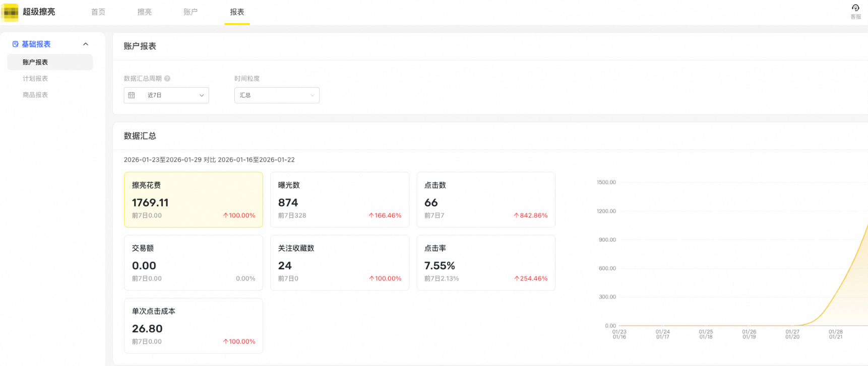Click the 600.00 chart axis label

click(x=607, y=268)
